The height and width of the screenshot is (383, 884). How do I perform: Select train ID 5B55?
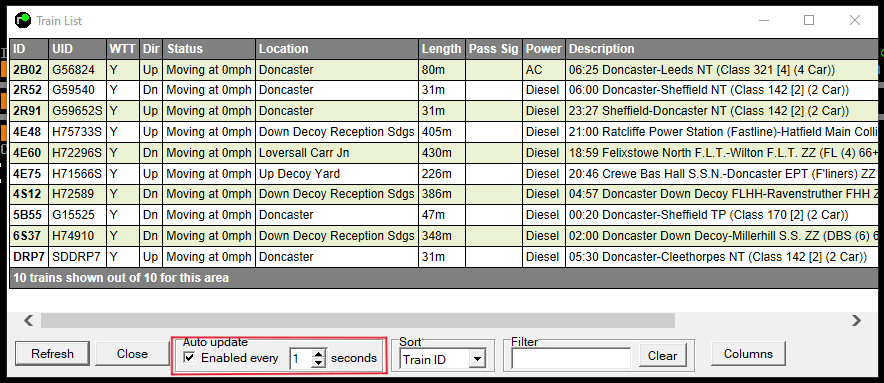[x=28, y=215]
